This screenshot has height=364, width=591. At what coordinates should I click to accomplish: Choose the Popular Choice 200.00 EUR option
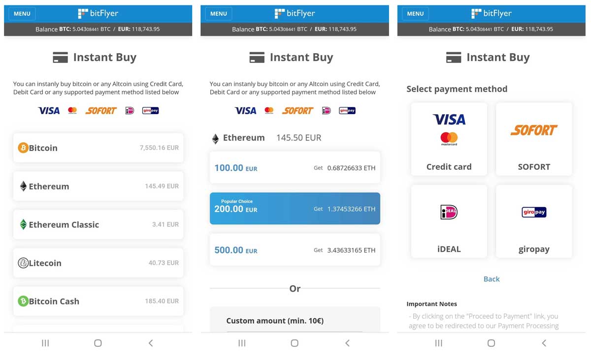click(295, 209)
